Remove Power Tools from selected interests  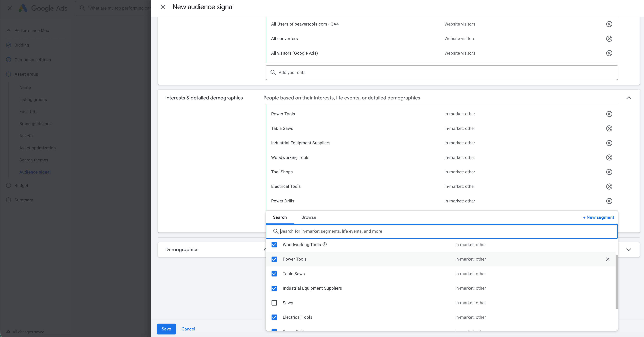(609, 114)
